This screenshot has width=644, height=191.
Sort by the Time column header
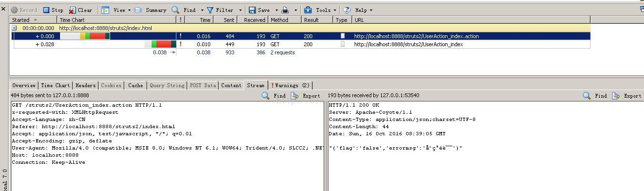click(198, 20)
